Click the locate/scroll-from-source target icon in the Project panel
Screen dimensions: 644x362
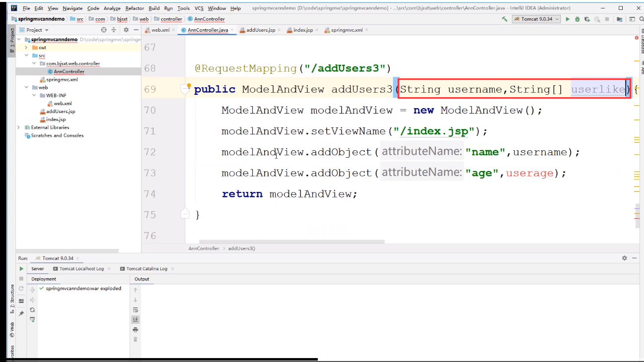pos(104,30)
